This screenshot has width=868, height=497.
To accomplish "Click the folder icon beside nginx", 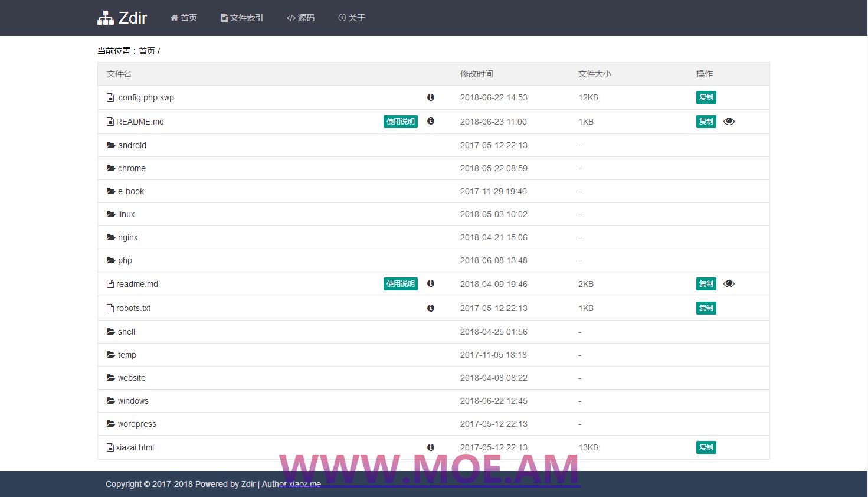I will click(x=111, y=237).
